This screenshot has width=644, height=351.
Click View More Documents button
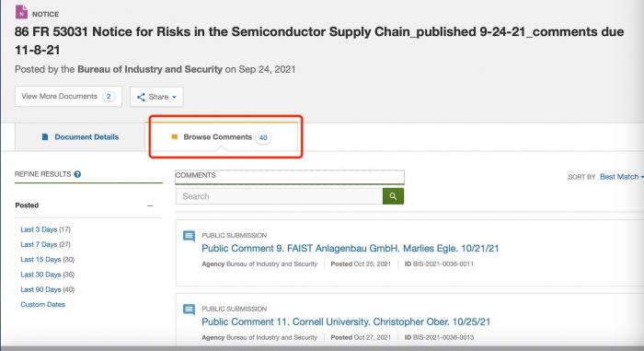(68, 97)
